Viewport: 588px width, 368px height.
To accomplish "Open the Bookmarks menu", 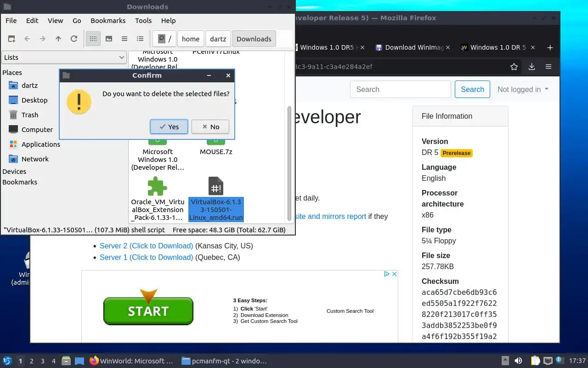I will (108, 21).
